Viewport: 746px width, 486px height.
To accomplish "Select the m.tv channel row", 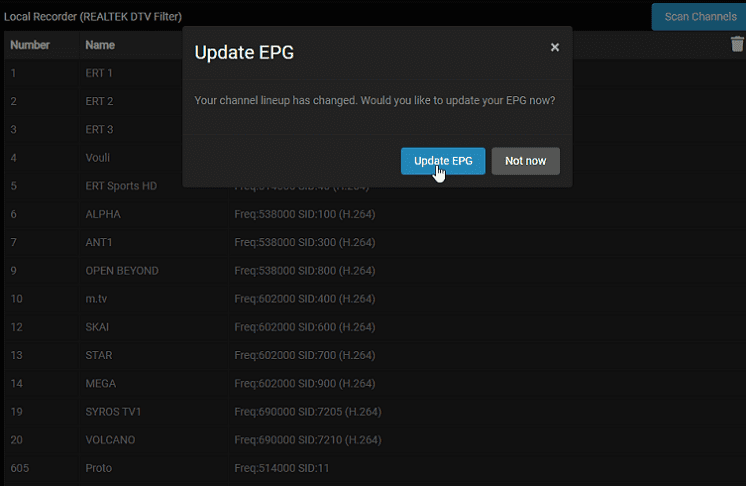I will pyautogui.click(x=373, y=299).
